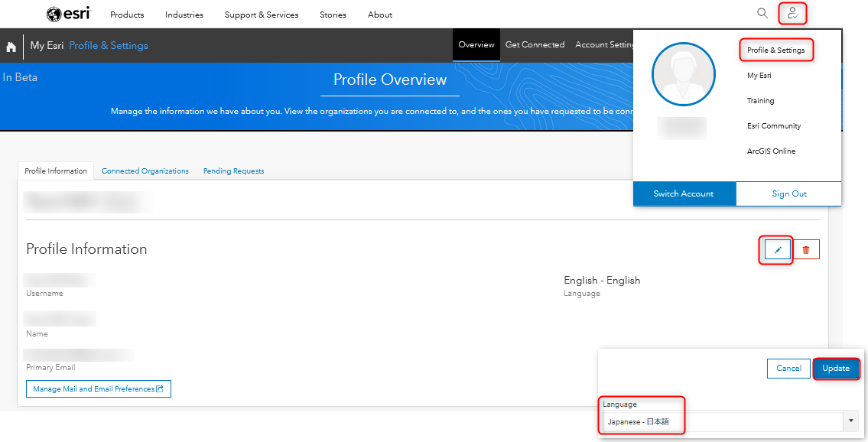The height and width of the screenshot is (442, 868).
Task: Select the Pending Requests tab
Action: click(233, 171)
